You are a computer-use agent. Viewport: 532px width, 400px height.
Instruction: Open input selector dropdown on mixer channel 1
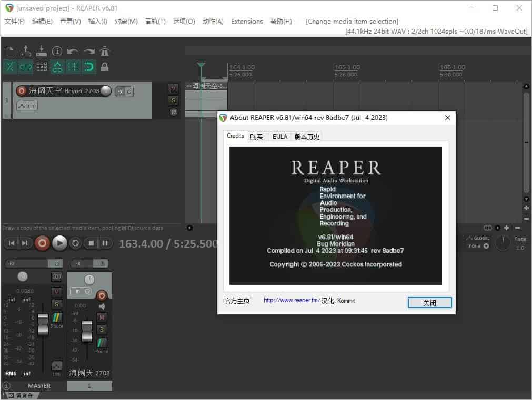(81, 291)
